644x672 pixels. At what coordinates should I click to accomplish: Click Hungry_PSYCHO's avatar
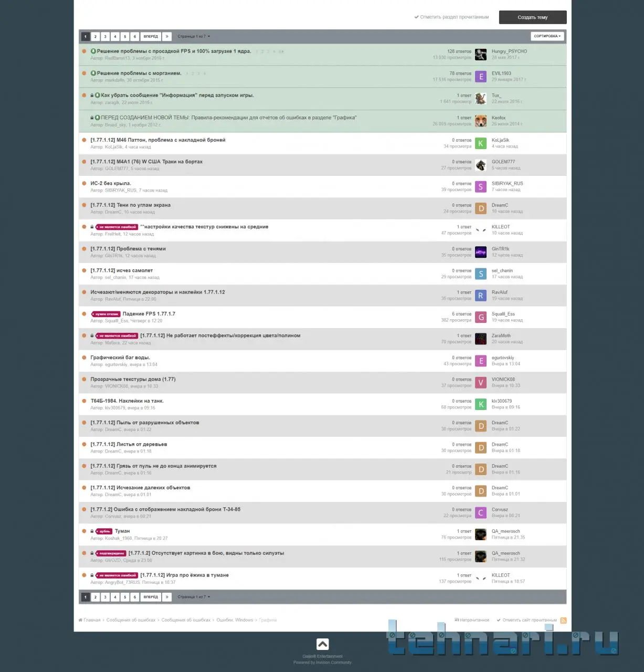pos(481,55)
